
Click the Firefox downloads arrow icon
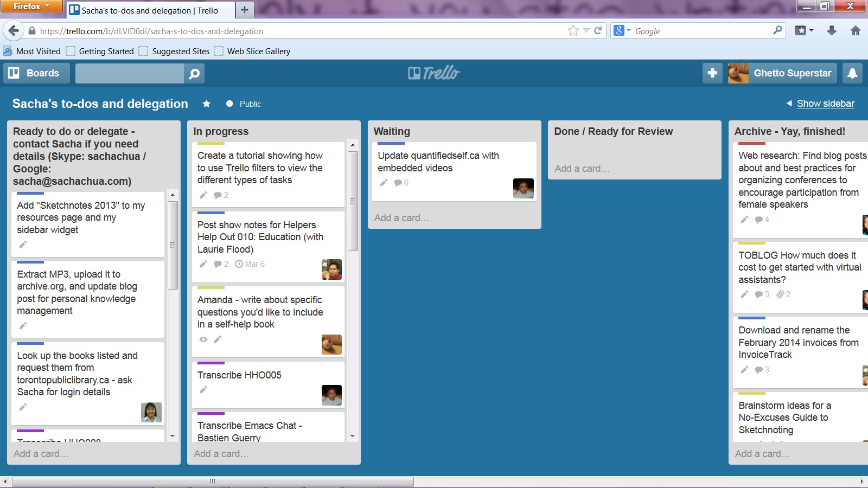pos(832,31)
